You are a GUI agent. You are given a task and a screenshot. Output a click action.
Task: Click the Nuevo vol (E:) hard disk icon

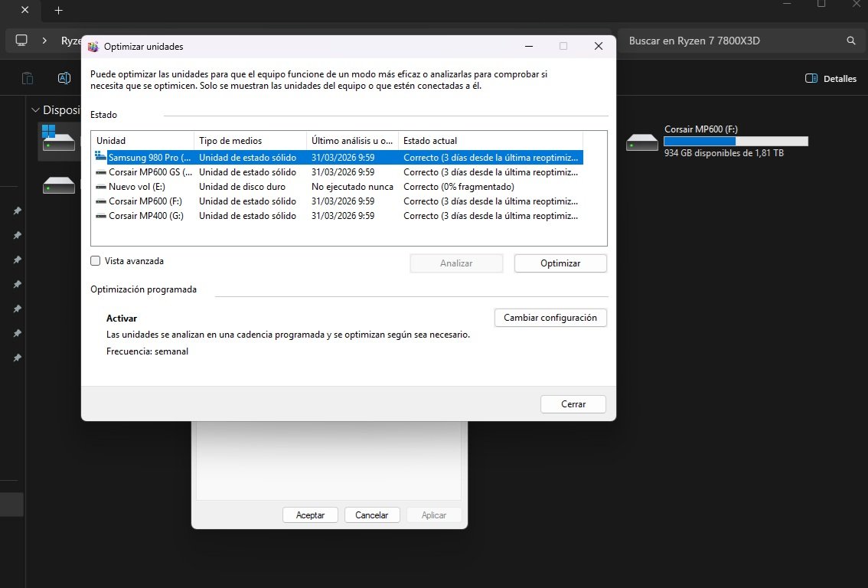coord(100,186)
